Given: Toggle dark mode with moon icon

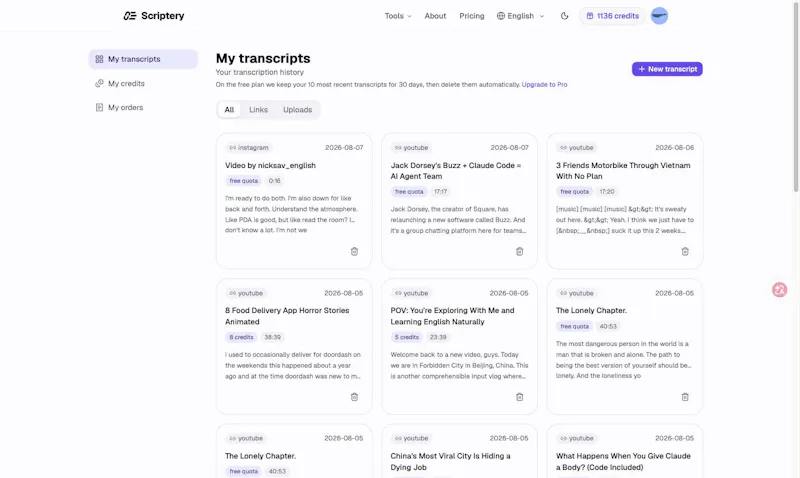Looking at the screenshot, I should [564, 16].
